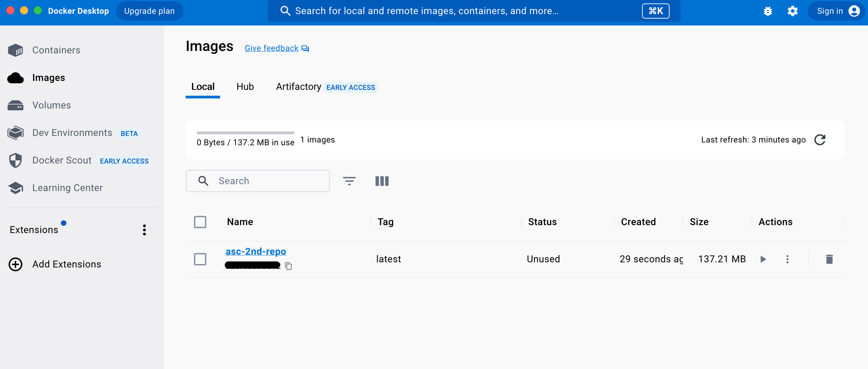Copy the asc-2nd-repo image ID

289,266
